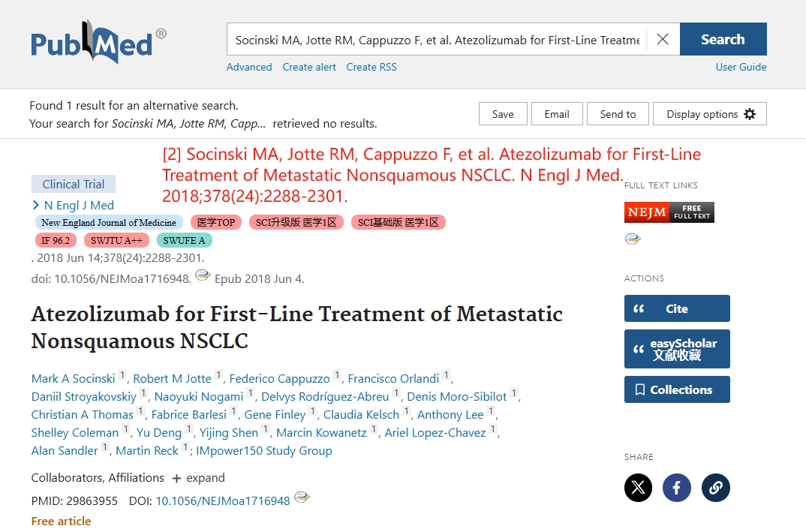Open the Collections button

point(677,389)
